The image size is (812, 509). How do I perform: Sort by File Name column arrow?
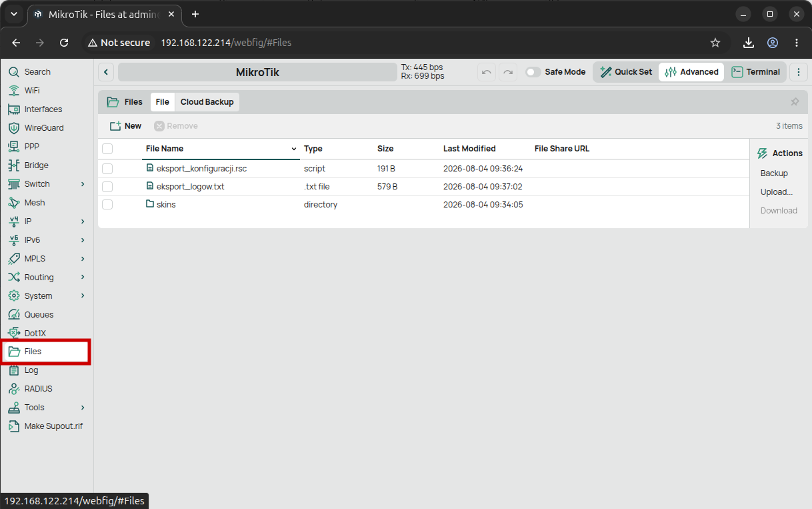click(x=294, y=149)
